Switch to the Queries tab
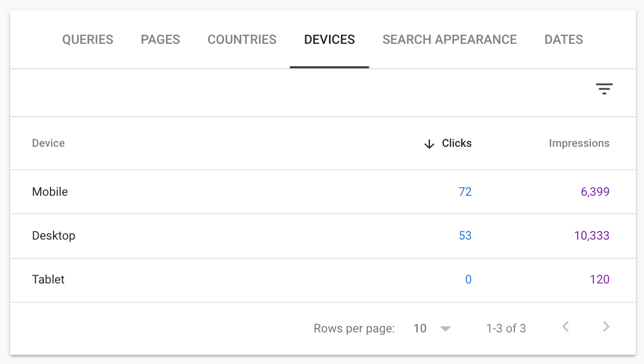Viewport: 644px width, 364px height. [x=88, y=40]
